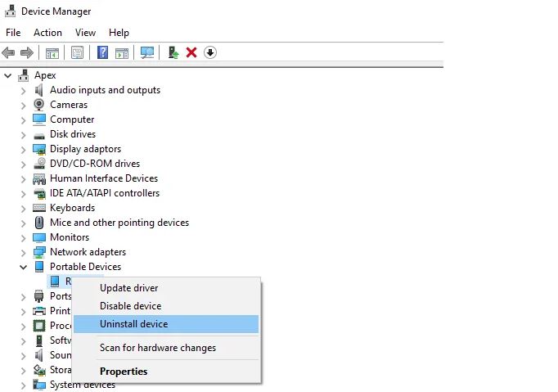The image size is (558, 392).
Task: Collapse the Apex root node
Action: 8,75
